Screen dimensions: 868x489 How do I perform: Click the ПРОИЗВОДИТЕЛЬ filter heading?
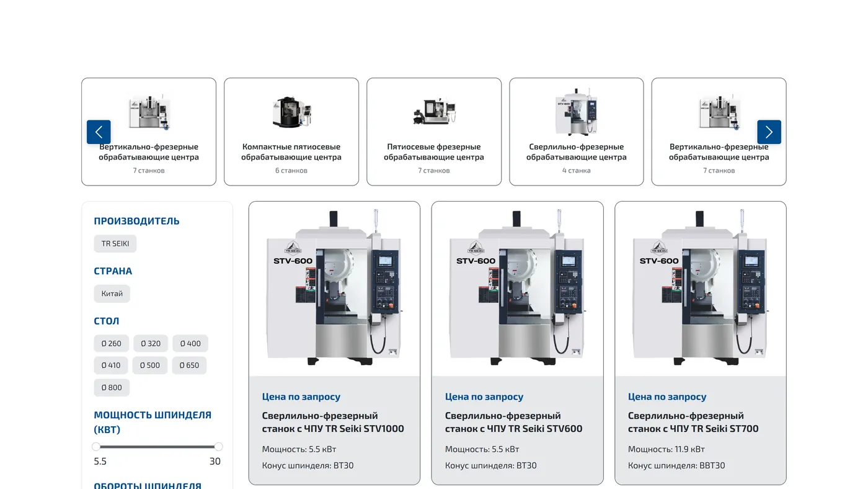136,221
